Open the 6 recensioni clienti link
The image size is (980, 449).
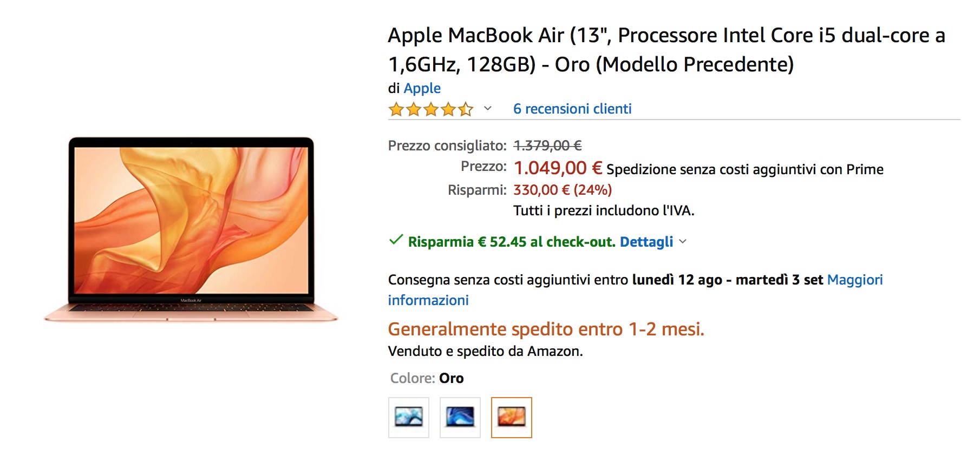click(x=572, y=109)
